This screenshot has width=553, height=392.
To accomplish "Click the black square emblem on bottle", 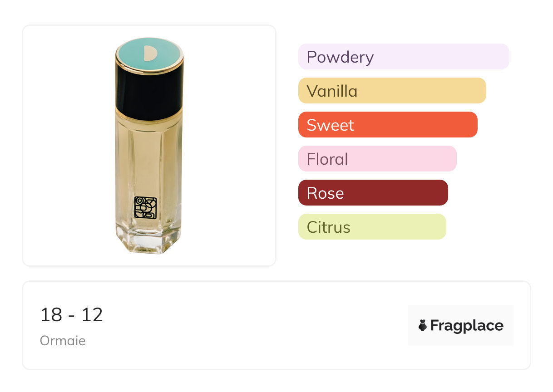I will point(145,208).
